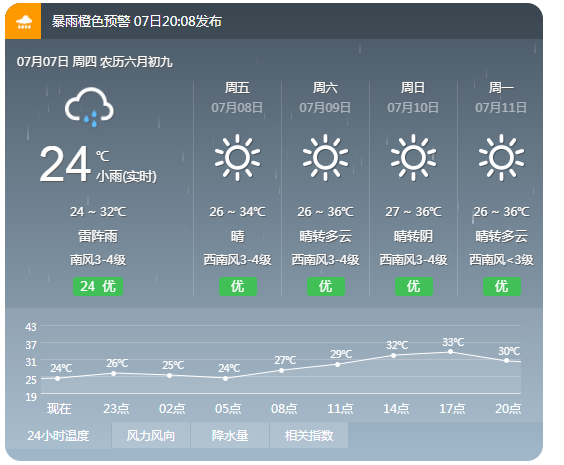Select Monday's sunny weather icon
This screenshot has width=564, height=465.
point(501,158)
